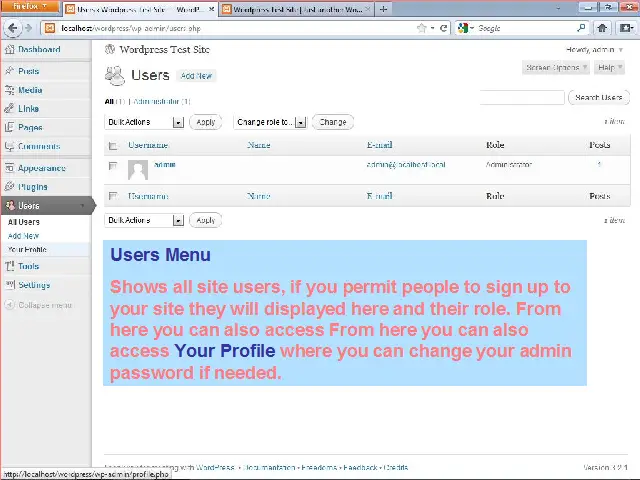Screen dimensions: 640x480
Task: Tick the select-all checkbox in table header
Action: pos(113,146)
